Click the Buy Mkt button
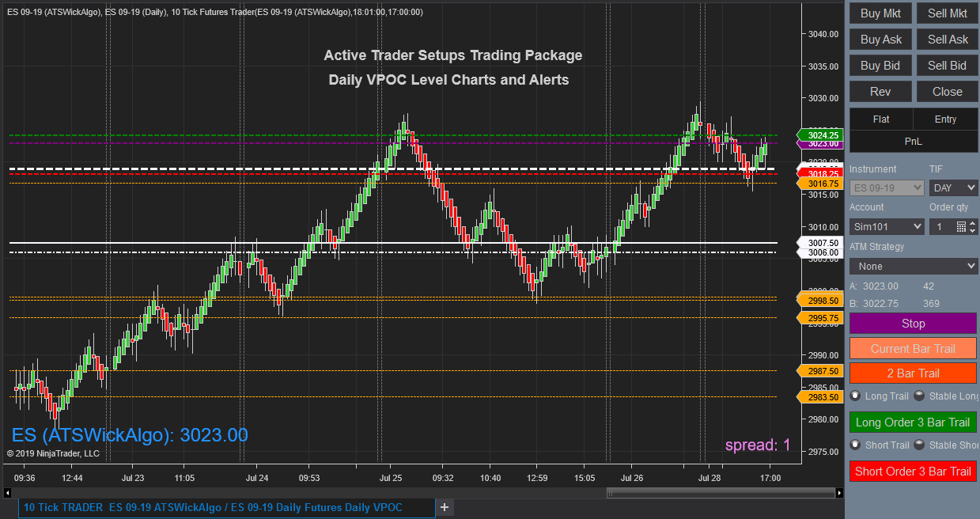The width and height of the screenshot is (980, 519). (880, 13)
